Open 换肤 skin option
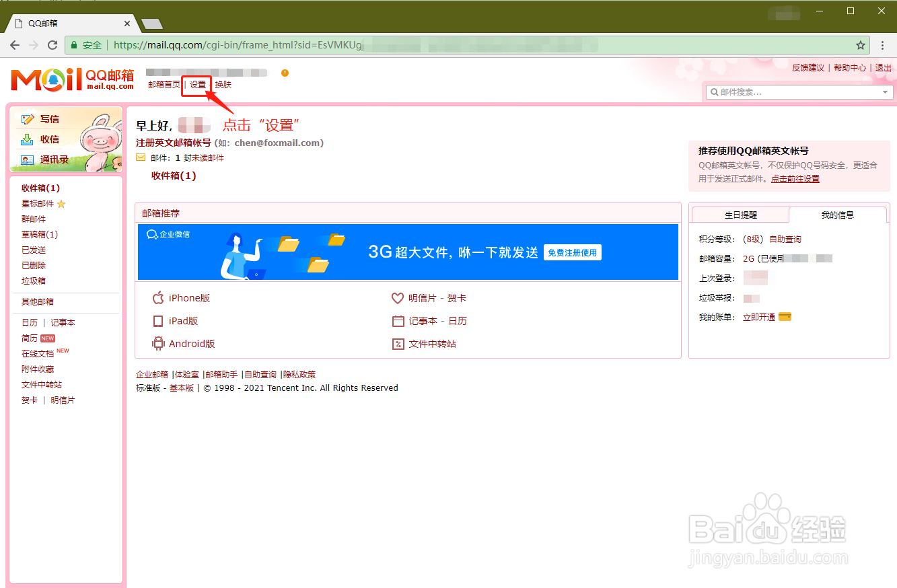This screenshot has width=897, height=588. 223,85
